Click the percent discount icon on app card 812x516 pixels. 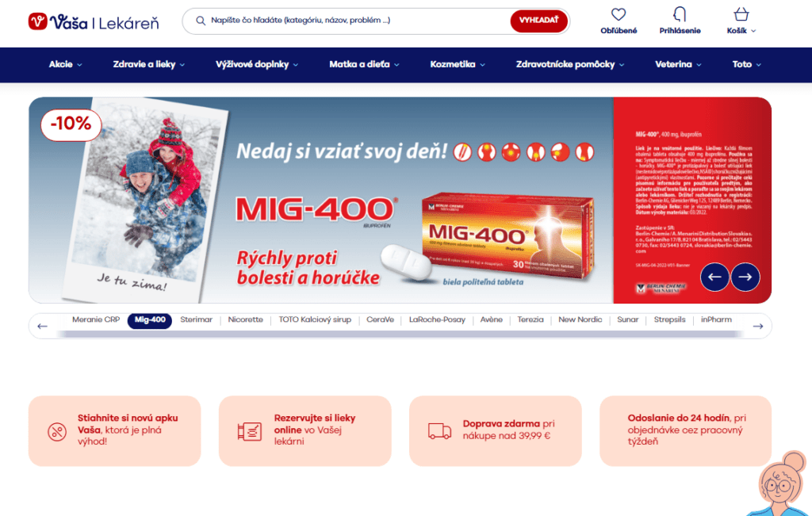point(57,432)
